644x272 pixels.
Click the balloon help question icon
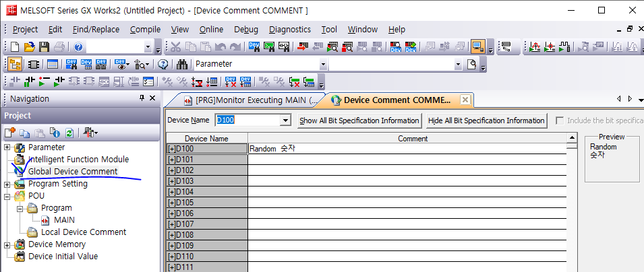click(163, 64)
